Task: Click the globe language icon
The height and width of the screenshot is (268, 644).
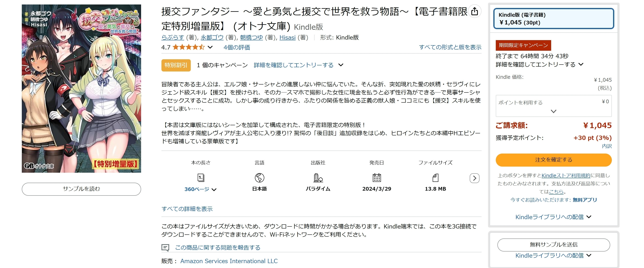Action: (x=260, y=178)
